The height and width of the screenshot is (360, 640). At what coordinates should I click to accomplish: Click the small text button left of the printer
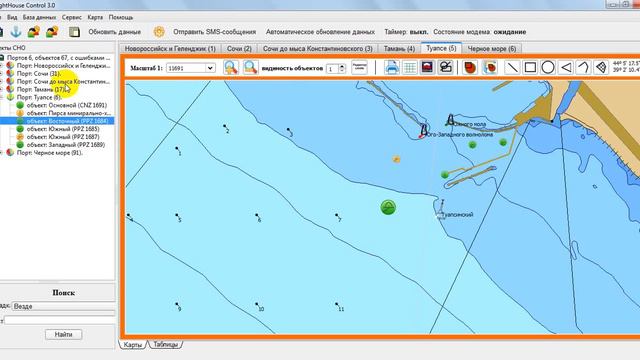coord(359,67)
